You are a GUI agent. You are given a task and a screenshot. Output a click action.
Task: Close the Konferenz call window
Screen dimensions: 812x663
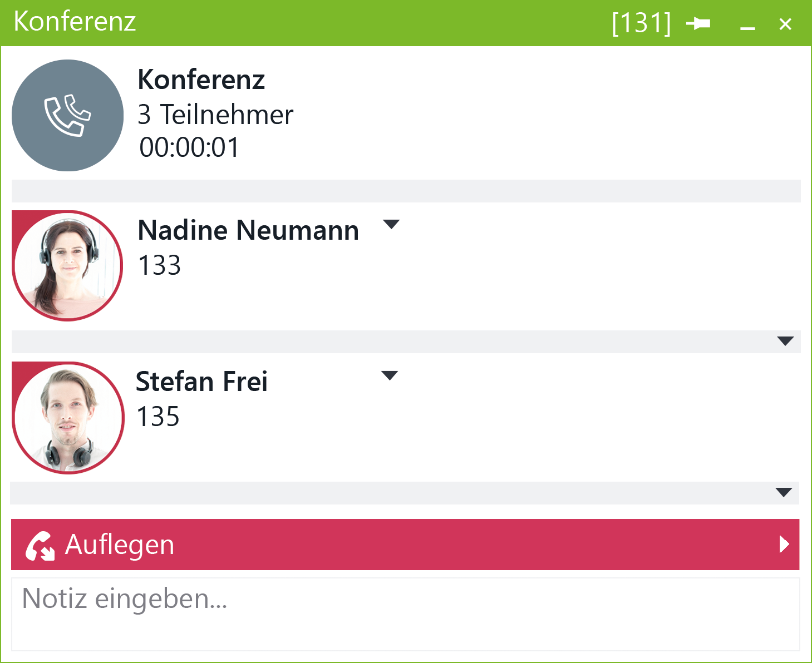pos(785,24)
